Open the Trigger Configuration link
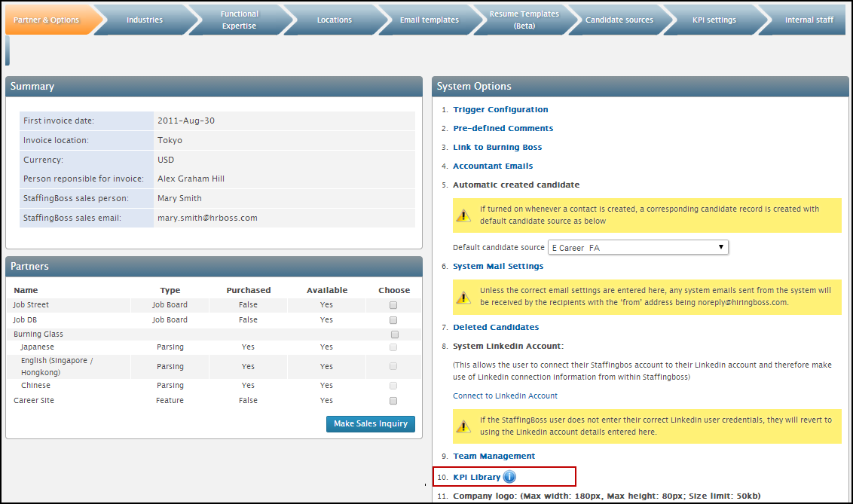Screen dimensions: 853x504 tap(500, 109)
